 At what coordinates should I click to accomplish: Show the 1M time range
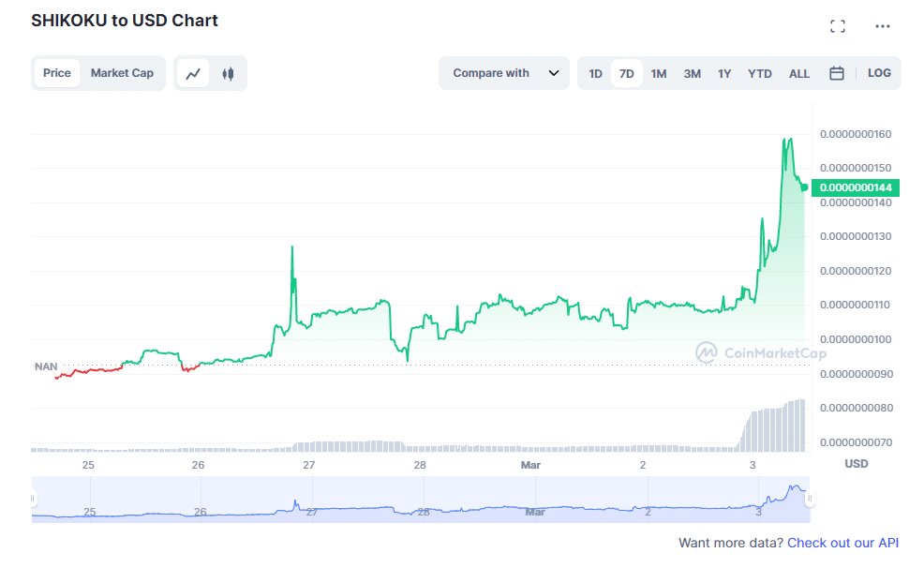tap(659, 73)
